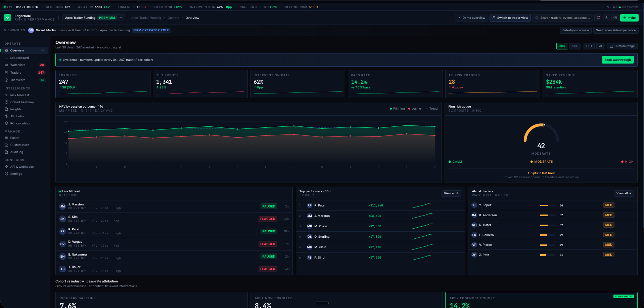Click Side-by-side view button

click(576, 30)
